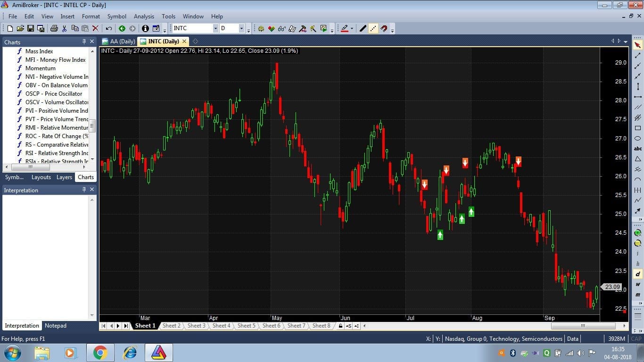Viewport: 644px width, 362px height.
Task: Click the Open folder icon in toolbar
Action: pyautogui.click(x=20, y=28)
